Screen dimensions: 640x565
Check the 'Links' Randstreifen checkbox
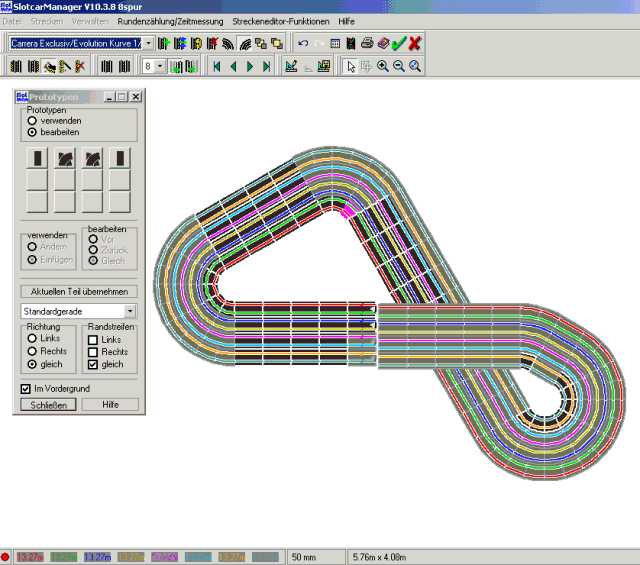point(92,339)
